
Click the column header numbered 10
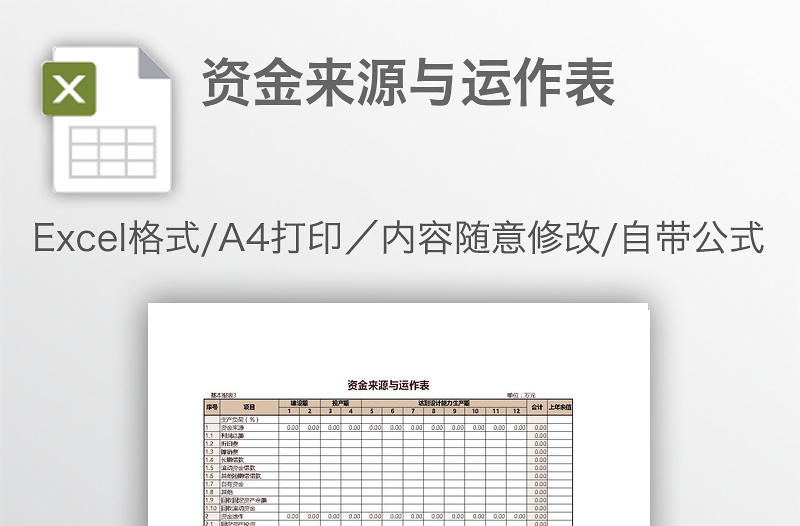(x=475, y=411)
